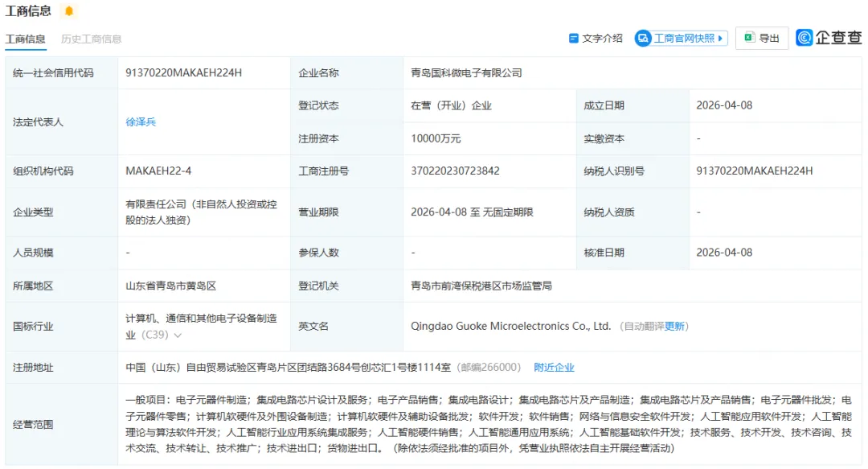Click the 工商信息 section heading
The height and width of the screenshot is (469, 868).
pyautogui.click(x=28, y=10)
